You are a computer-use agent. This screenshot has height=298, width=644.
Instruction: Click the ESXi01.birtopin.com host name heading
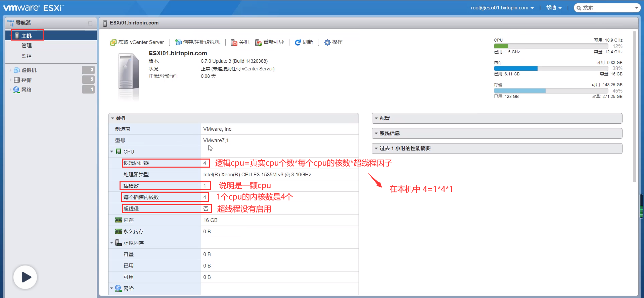pyautogui.click(x=178, y=53)
